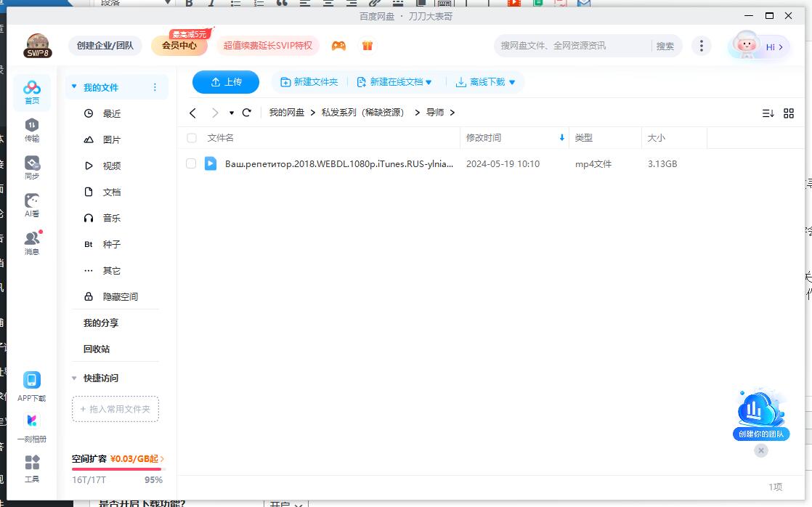Click the 上传 upload button
The height and width of the screenshot is (507, 812).
pyautogui.click(x=225, y=82)
